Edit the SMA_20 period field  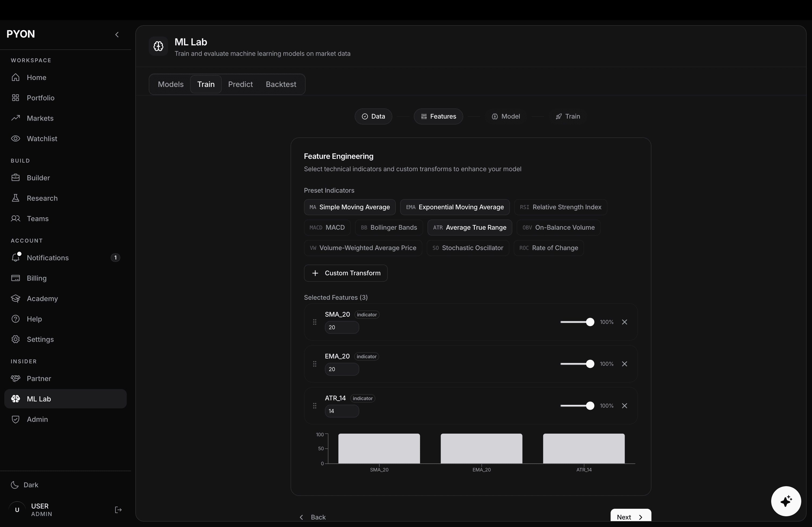[342, 327]
